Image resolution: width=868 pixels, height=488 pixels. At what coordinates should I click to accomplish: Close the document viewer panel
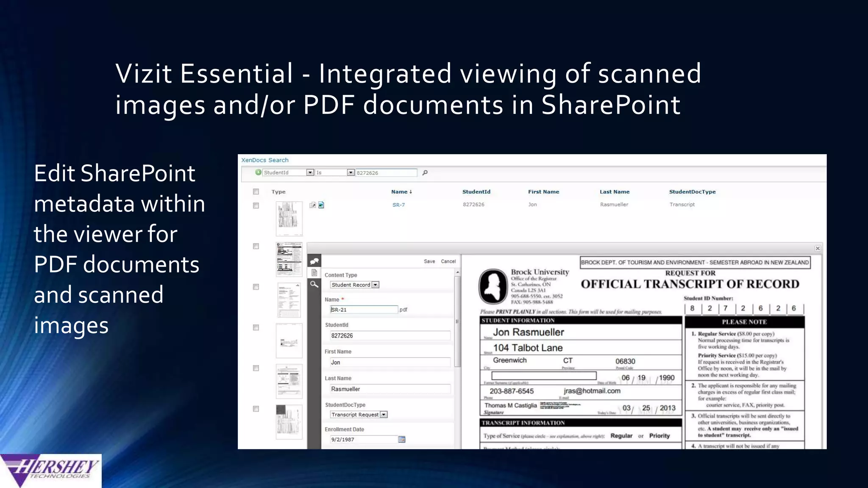pos(818,248)
